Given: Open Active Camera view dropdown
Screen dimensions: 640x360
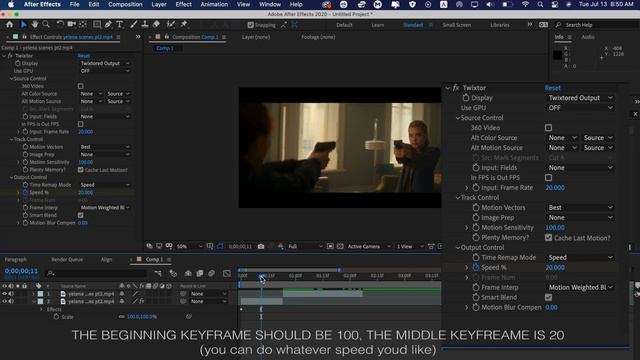Looking at the screenshot, I should coord(368,246).
